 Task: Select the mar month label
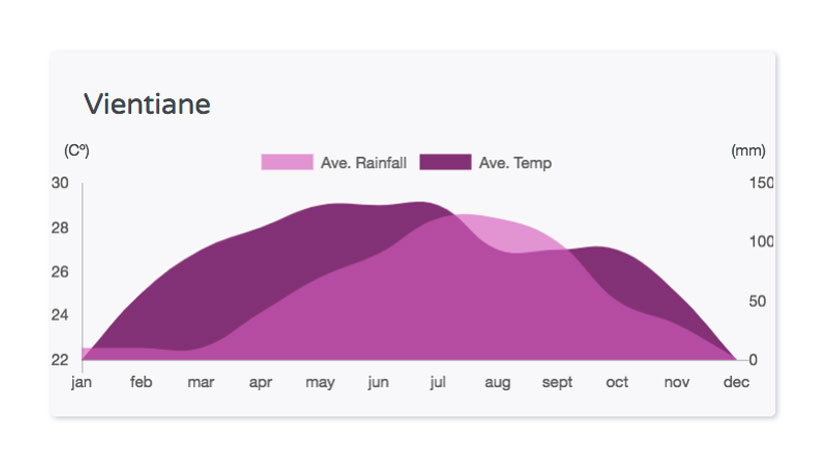pyautogui.click(x=201, y=382)
